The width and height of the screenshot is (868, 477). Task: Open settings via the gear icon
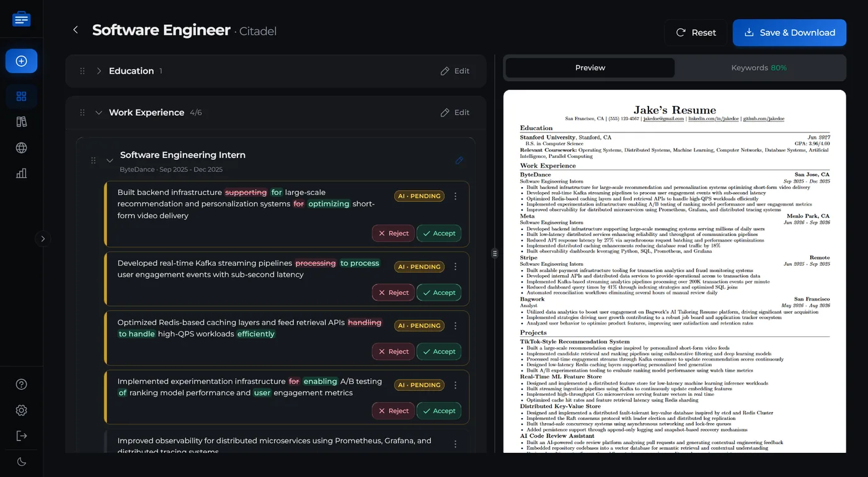click(x=21, y=410)
